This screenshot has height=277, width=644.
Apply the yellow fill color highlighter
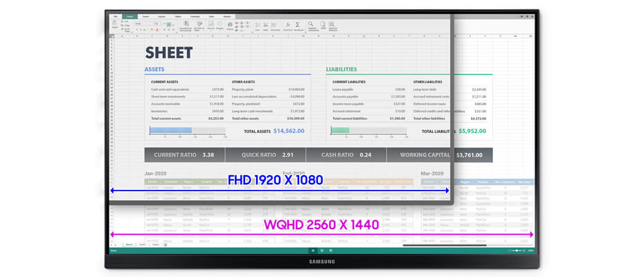pyautogui.click(x=152, y=30)
